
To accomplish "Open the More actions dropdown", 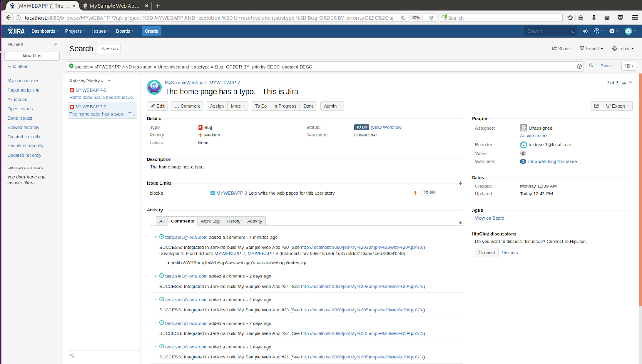I will [238, 106].
